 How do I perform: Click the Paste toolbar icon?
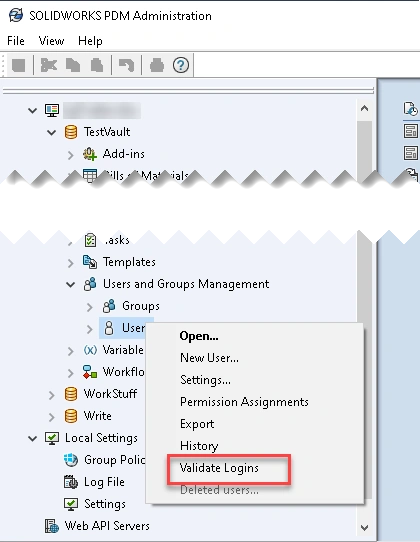pyautogui.click(x=97, y=65)
